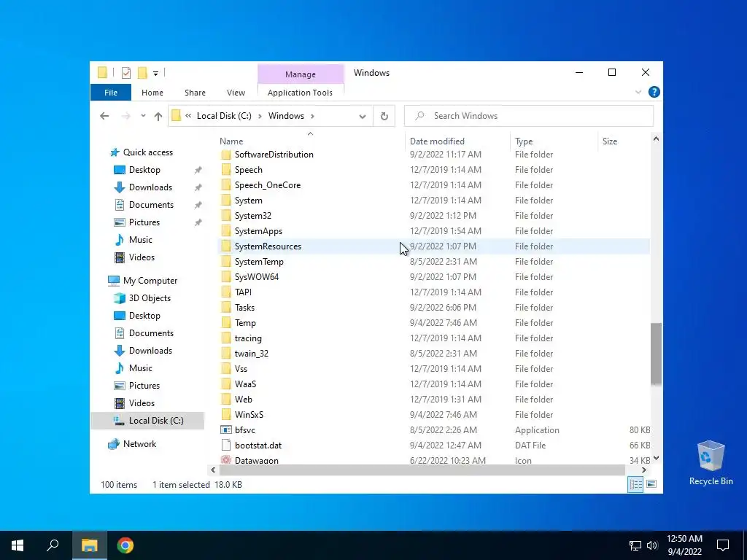This screenshot has width=747, height=560.
Task: Open the Recycle Bin desktop icon
Action: [x=711, y=463]
